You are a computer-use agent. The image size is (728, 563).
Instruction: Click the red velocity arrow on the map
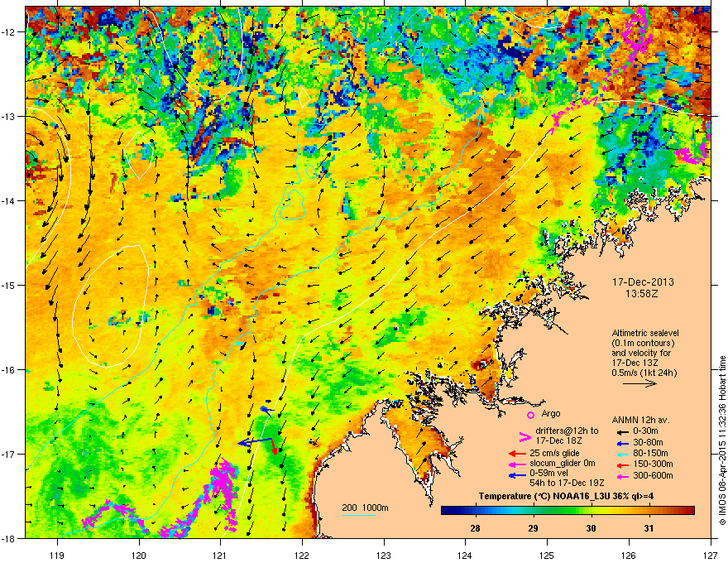coord(273,446)
